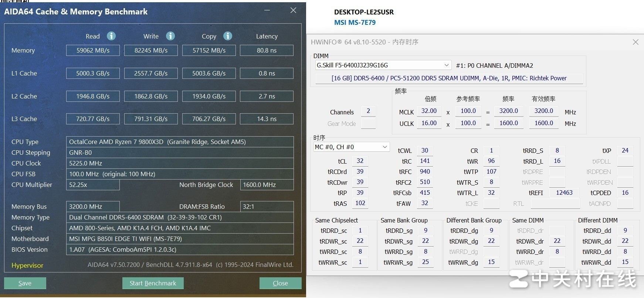The width and height of the screenshot is (644, 298).
Task: Click Memory Bus field 3200.0 MHz
Action: click(x=93, y=207)
